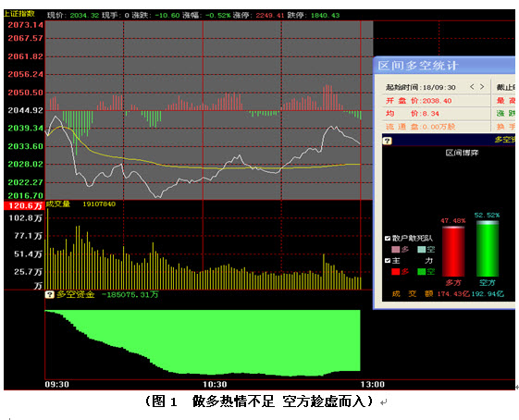Image resolution: width=519 pixels, height=420 pixels.
Task: Toggle the 散户敢死队 checkbox
Action: pyautogui.click(x=388, y=238)
